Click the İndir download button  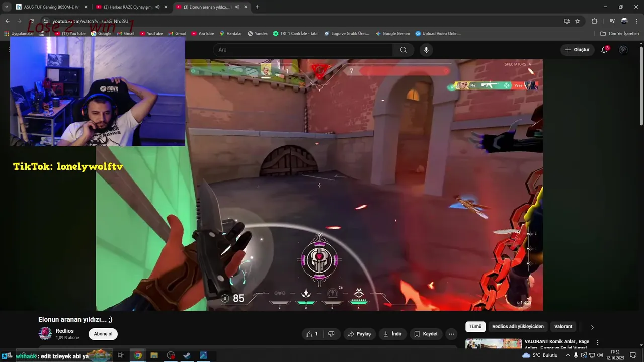pos(392,334)
